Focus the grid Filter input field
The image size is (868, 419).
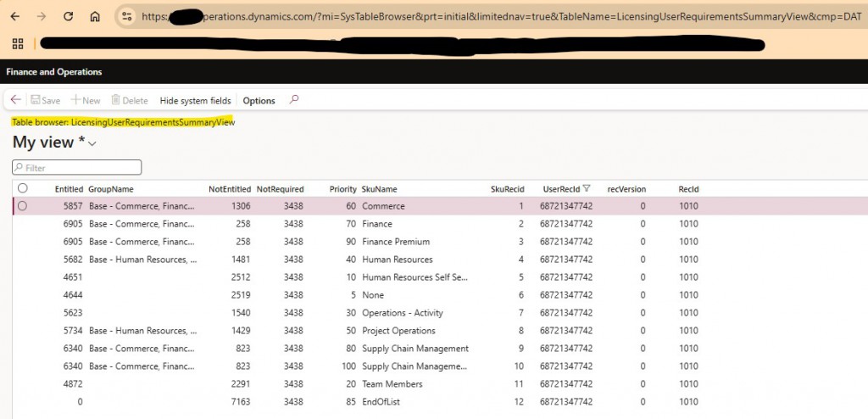coord(77,167)
